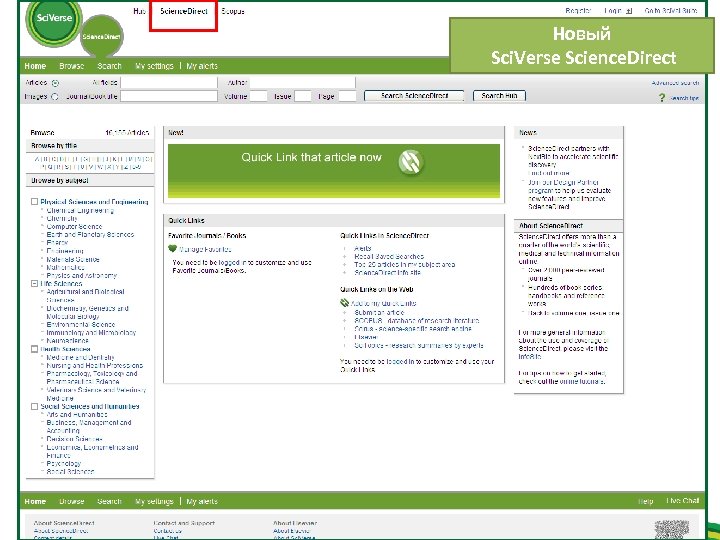
Task: Open the Medicine and Dentistry link
Action: (80, 357)
